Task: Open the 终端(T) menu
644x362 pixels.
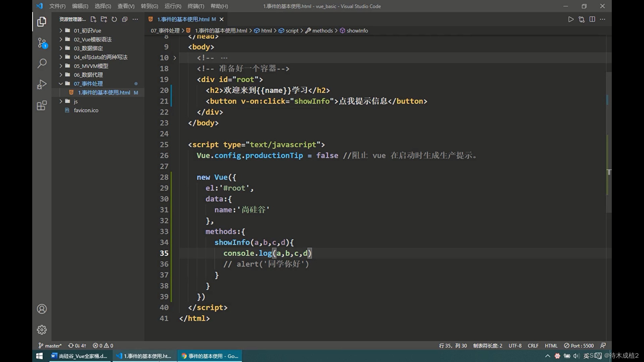Action: [196, 6]
